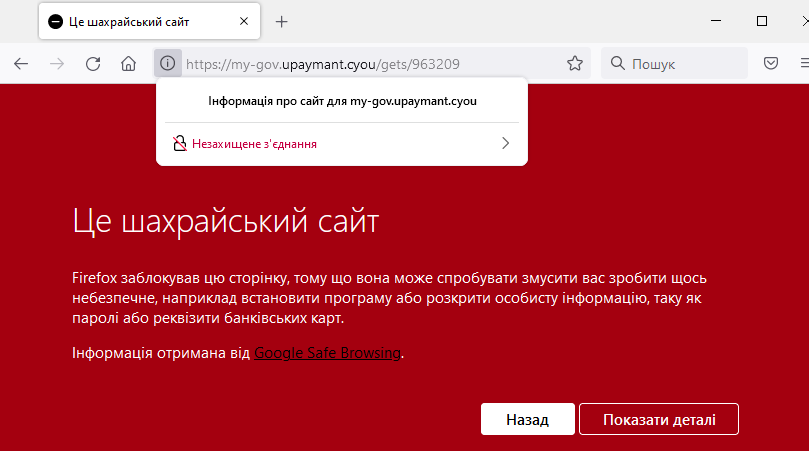Open a new tab with the plus button

[282, 21]
